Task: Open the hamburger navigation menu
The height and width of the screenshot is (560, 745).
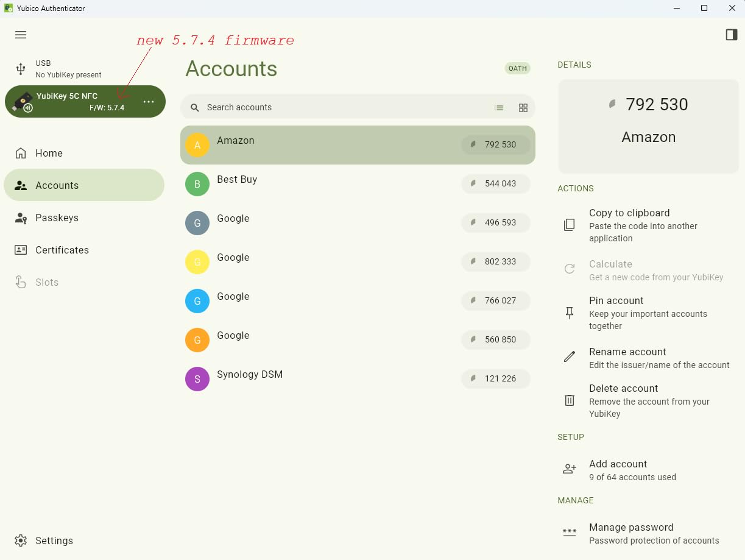Action: [x=21, y=35]
